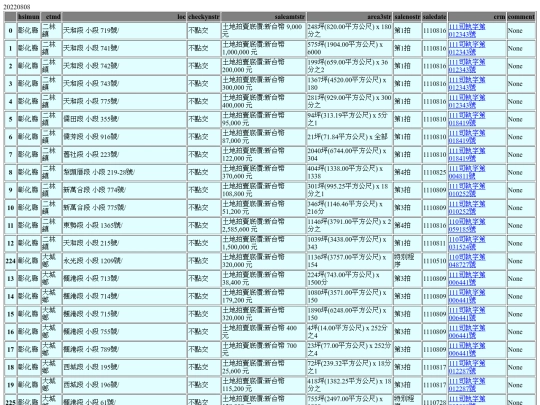Select the area cell 21坪(71.84平方公尺)

pos(350,137)
